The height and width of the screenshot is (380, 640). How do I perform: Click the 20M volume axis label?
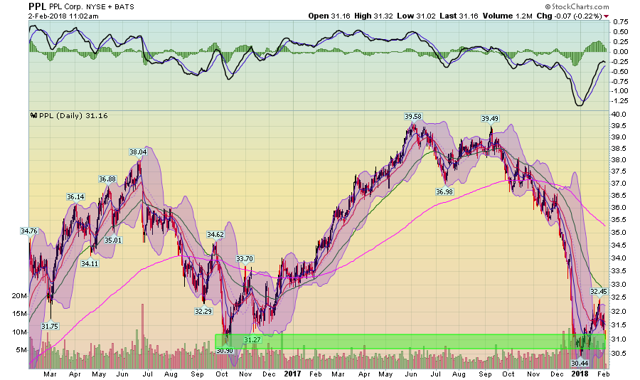(x=19, y=296)
